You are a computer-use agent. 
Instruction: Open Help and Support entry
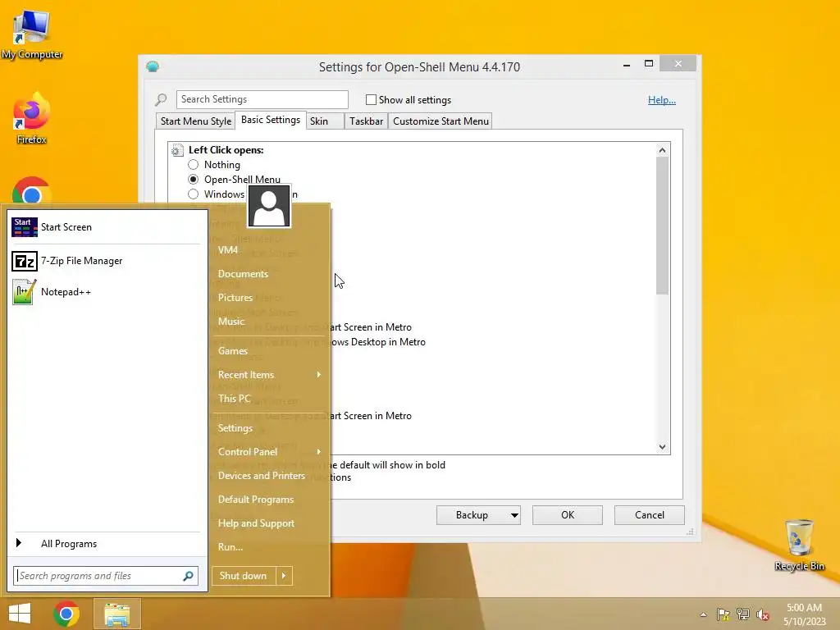(x=256, y=523)
